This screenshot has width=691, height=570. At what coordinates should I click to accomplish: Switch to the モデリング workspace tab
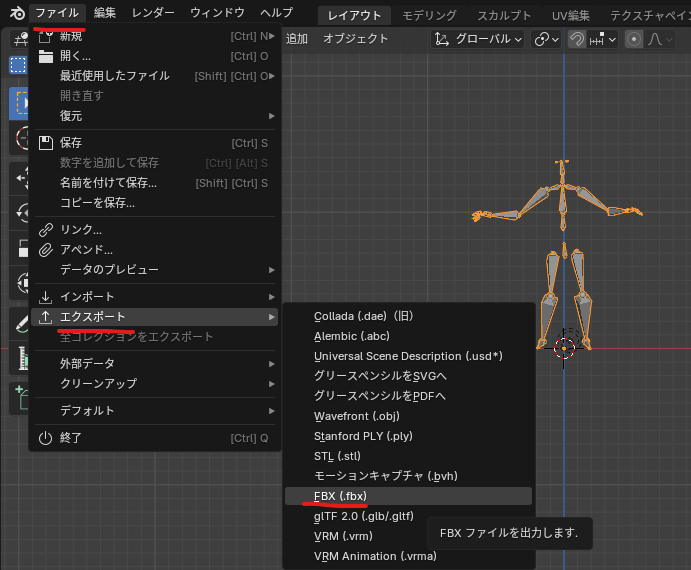(429, 16)
